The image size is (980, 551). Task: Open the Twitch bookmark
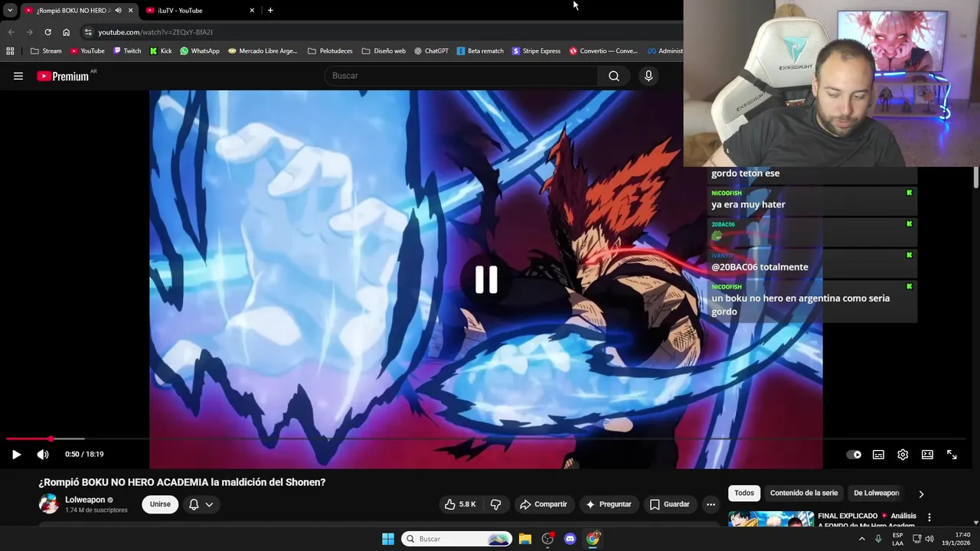click(x=127, y=51)
